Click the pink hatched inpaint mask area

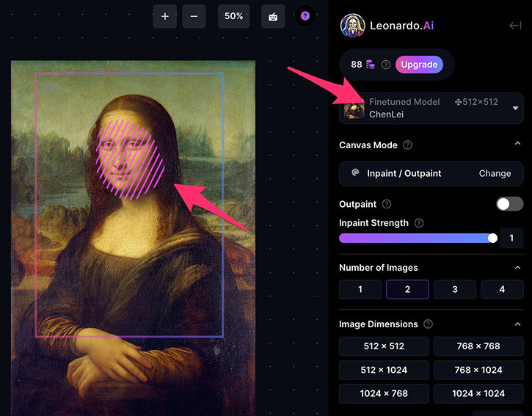(130, 158)
